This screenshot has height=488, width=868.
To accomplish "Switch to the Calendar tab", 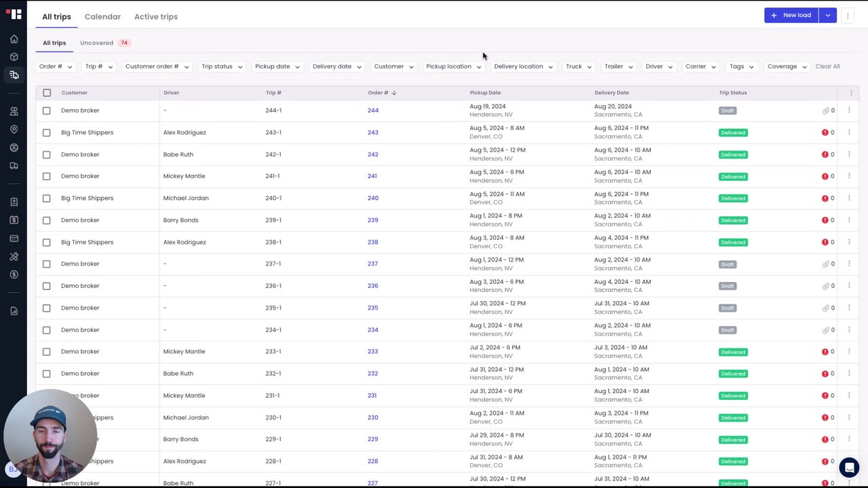I will [x=102, y=16].
